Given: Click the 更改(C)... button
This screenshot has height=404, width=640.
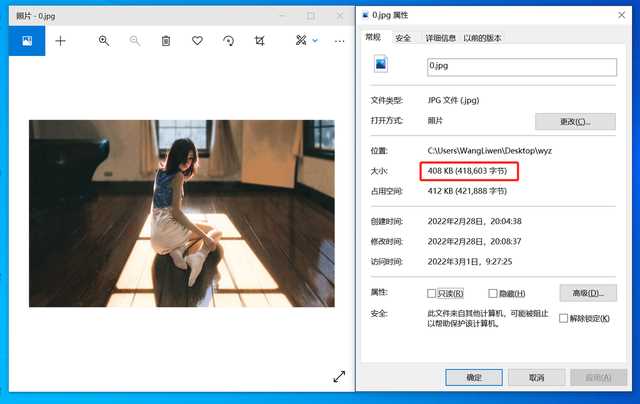Looking at the screenshot, I should click(x=575, y=122).
